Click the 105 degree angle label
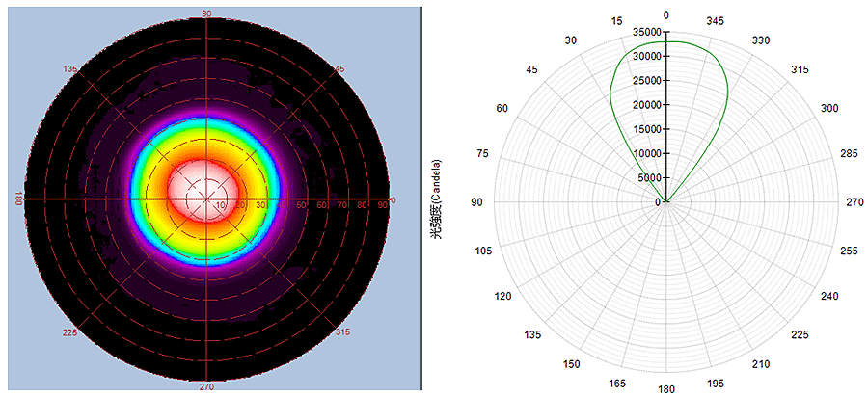Screen dimensions: 868x397 tap(484, 251)
